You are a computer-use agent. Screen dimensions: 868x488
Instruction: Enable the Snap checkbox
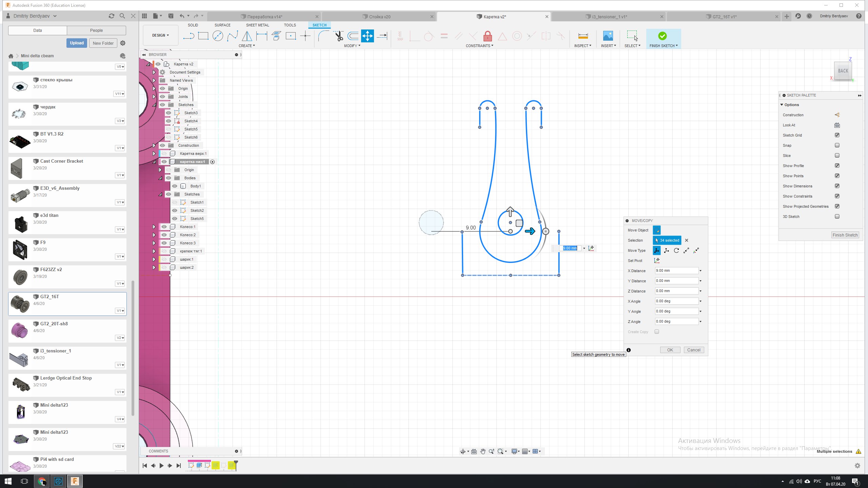[837, 145]
